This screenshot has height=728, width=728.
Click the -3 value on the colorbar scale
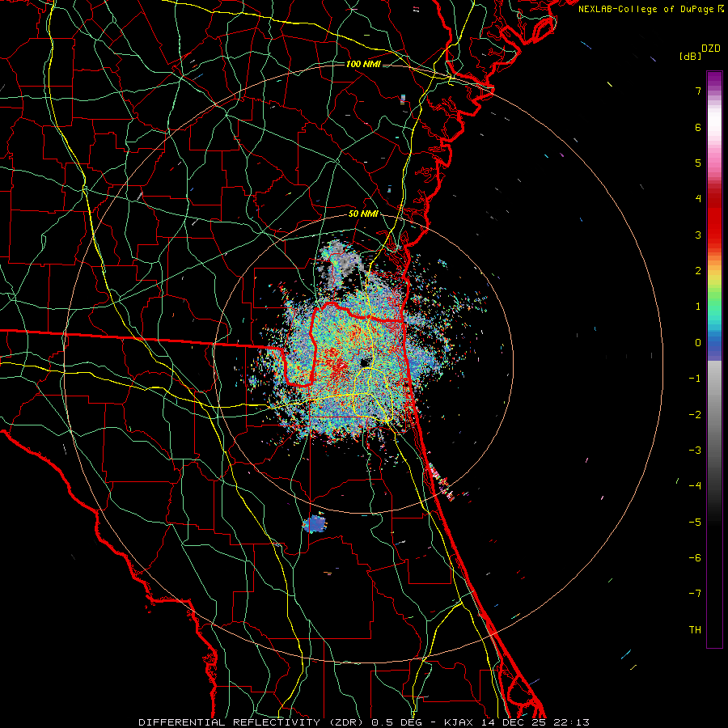click(695, 451)
